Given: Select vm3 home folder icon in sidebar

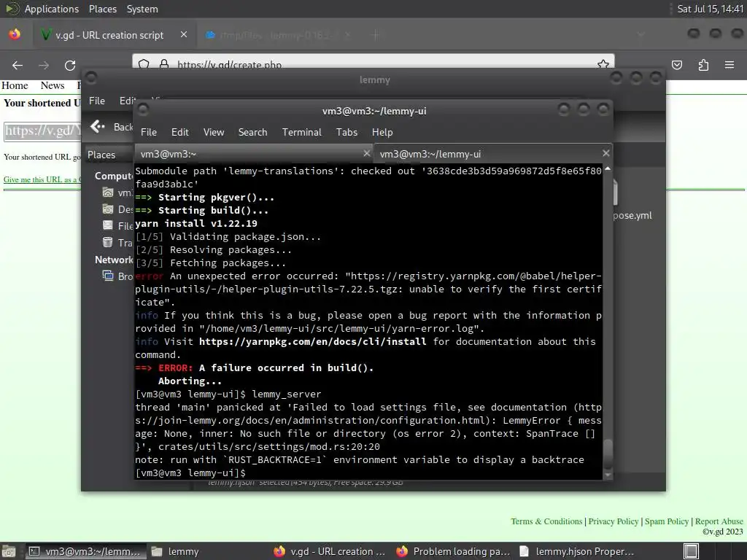Looking at the screenshot, I should 108,192.
